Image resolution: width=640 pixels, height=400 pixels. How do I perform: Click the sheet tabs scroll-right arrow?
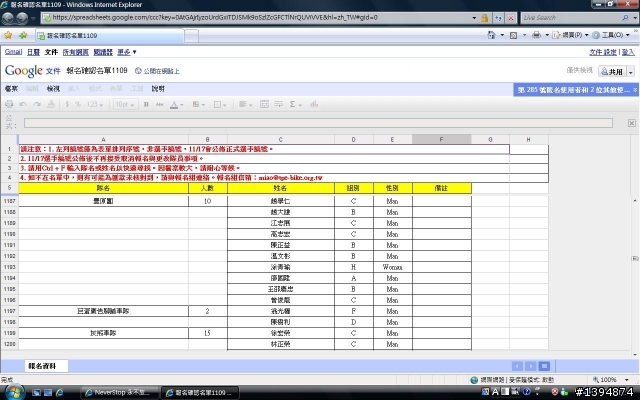tap(530, 366)
